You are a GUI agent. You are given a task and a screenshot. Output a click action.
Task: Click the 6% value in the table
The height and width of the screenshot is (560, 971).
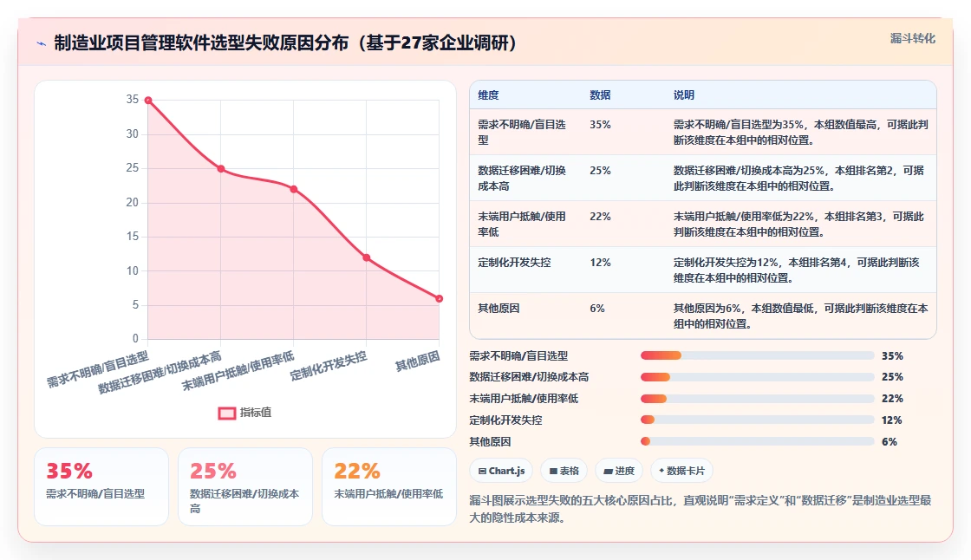pos(597,309)
